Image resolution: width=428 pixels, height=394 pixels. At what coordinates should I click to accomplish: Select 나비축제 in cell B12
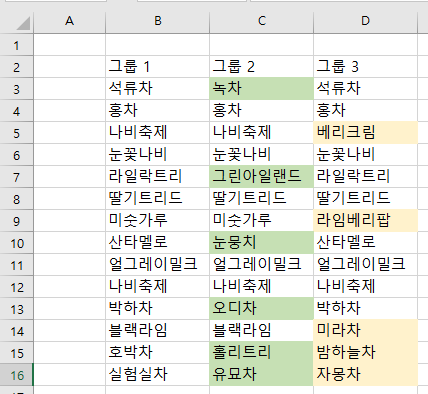[158, 287]
